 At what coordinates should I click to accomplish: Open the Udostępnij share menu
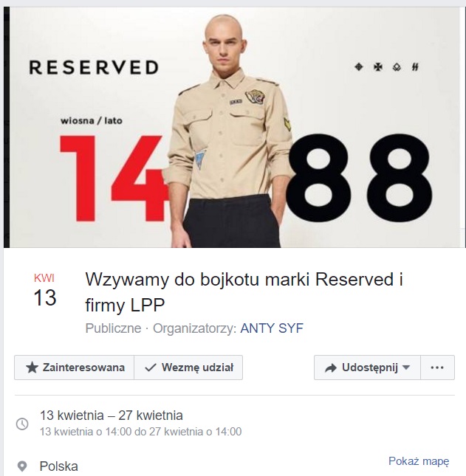[367, 368]
